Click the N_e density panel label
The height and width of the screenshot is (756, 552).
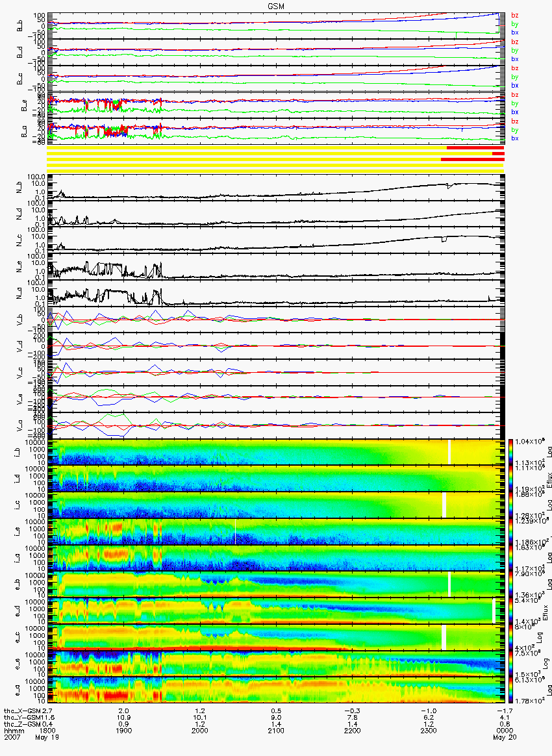[19, 266]
